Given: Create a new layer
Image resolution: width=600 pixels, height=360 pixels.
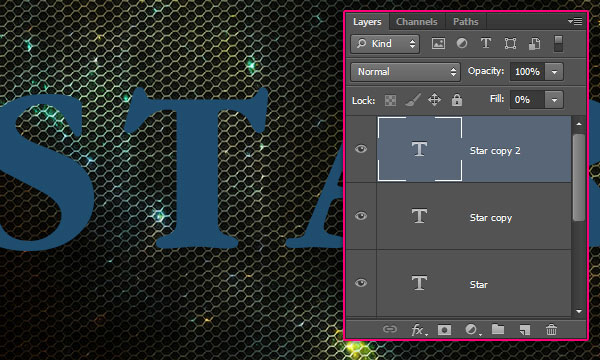Looking at the screenshot, I should coord(525,329).
